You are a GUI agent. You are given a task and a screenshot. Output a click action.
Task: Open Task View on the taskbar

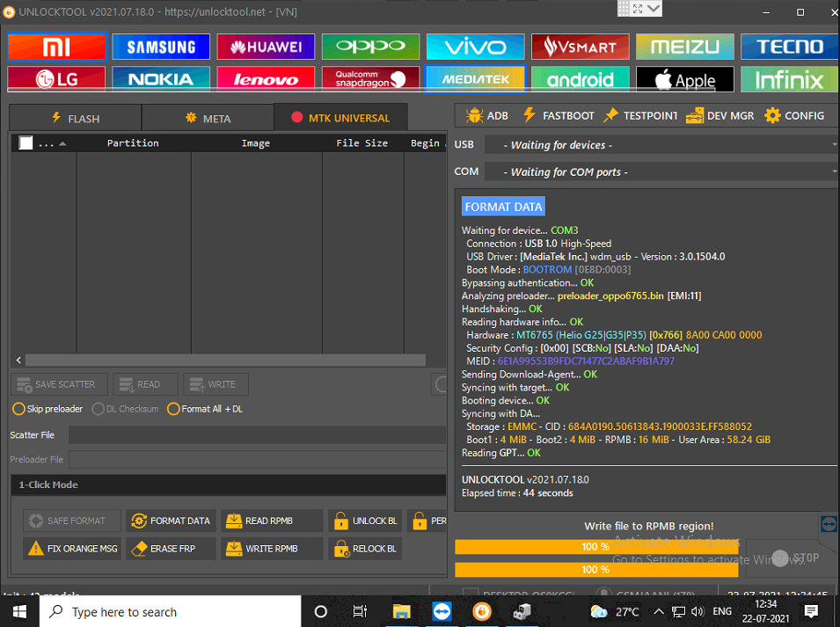point(360,611)
